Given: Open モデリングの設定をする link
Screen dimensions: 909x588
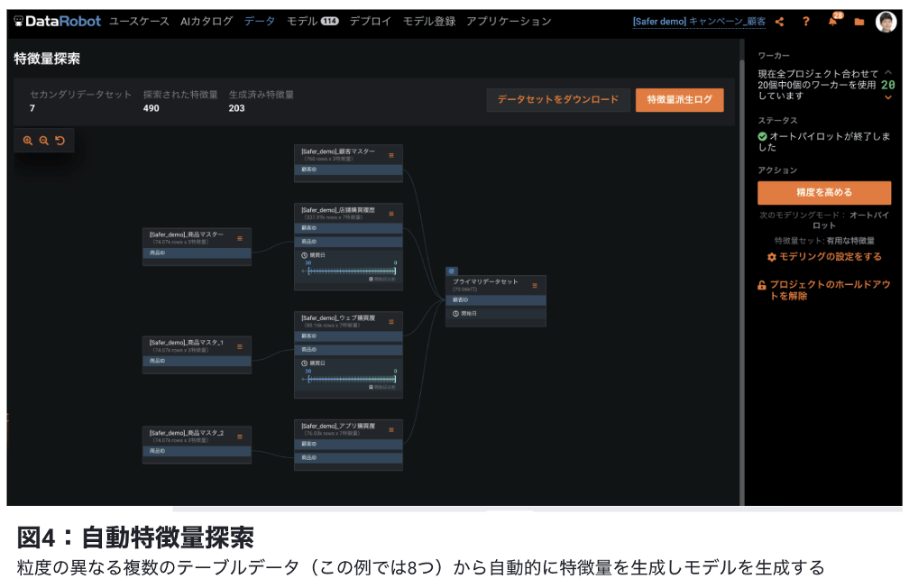Looking at the screenshot, I should (x=831, y=257).
